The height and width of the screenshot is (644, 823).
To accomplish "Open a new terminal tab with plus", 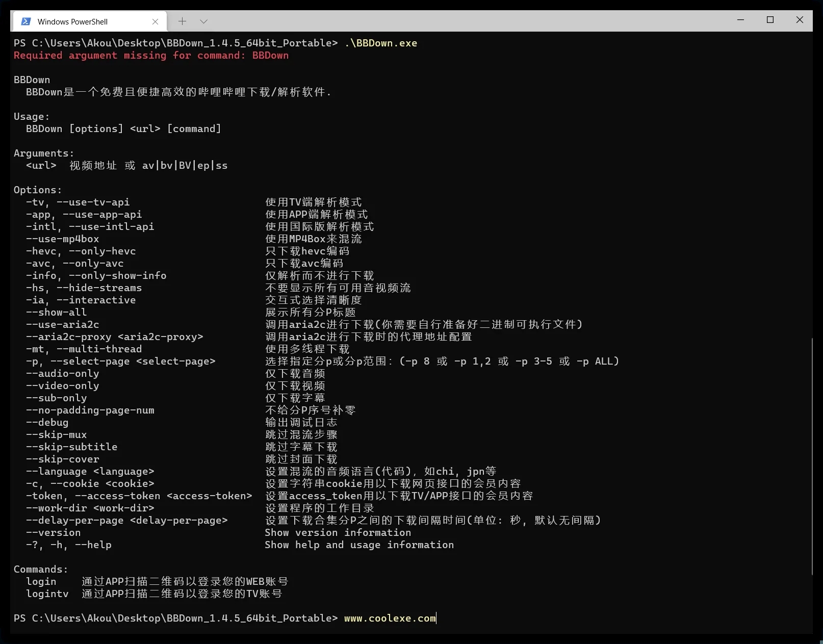I will pos(182,21).
